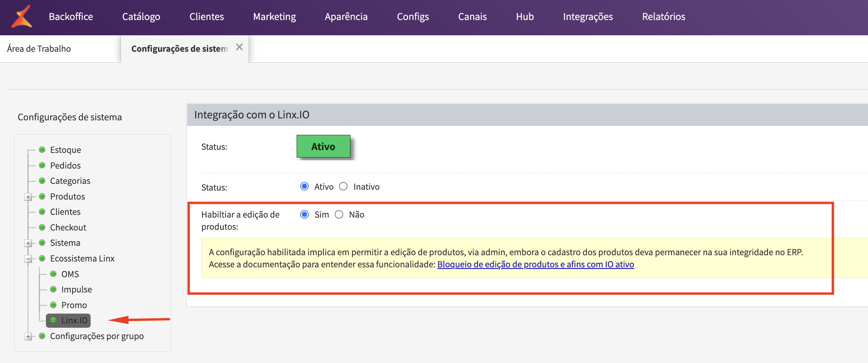Select Promo under Ecossistema Linx
This screenshot has width=868, height=363.
[x=74, y=305]
